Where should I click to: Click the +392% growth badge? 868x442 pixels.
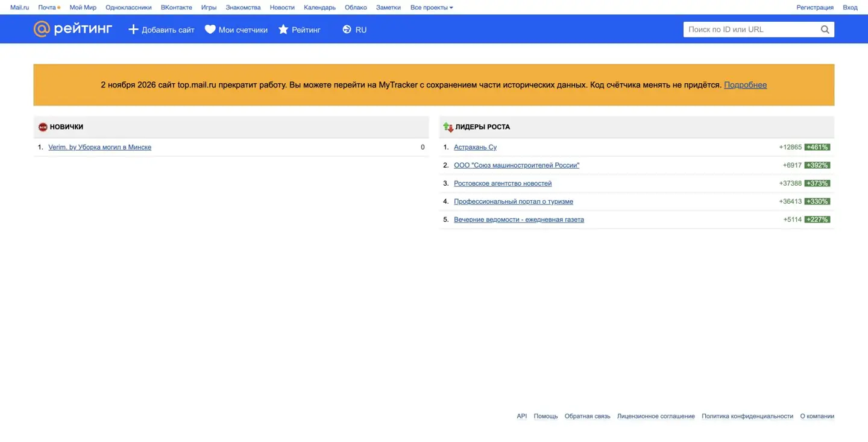(x=817, y=165)
